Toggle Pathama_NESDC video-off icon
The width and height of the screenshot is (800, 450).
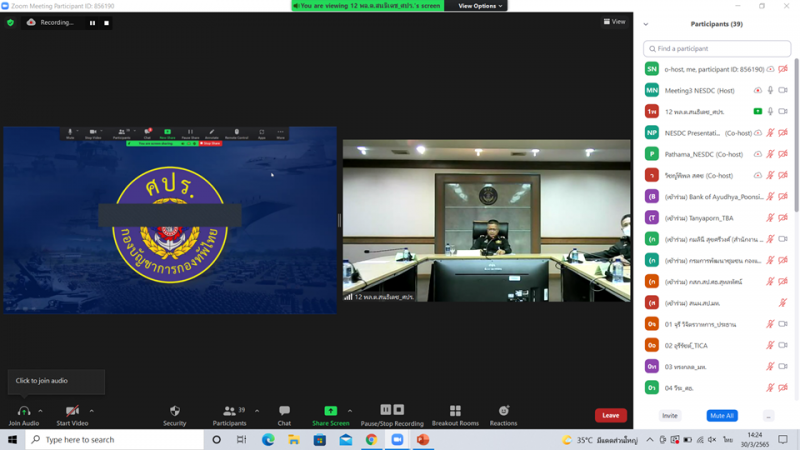pos(783,154)
